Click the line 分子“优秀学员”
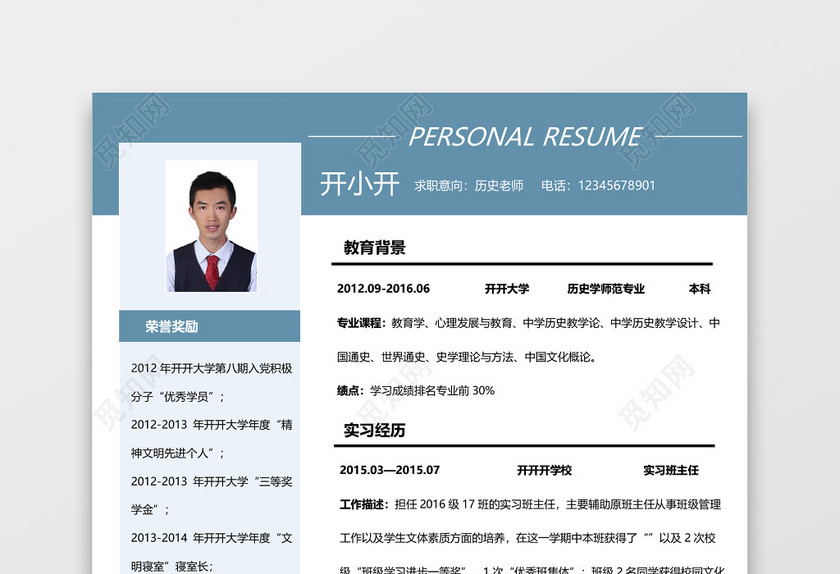The height and width of the screenshot is (574, 840). pyautogui.click(x=177, y=397)
